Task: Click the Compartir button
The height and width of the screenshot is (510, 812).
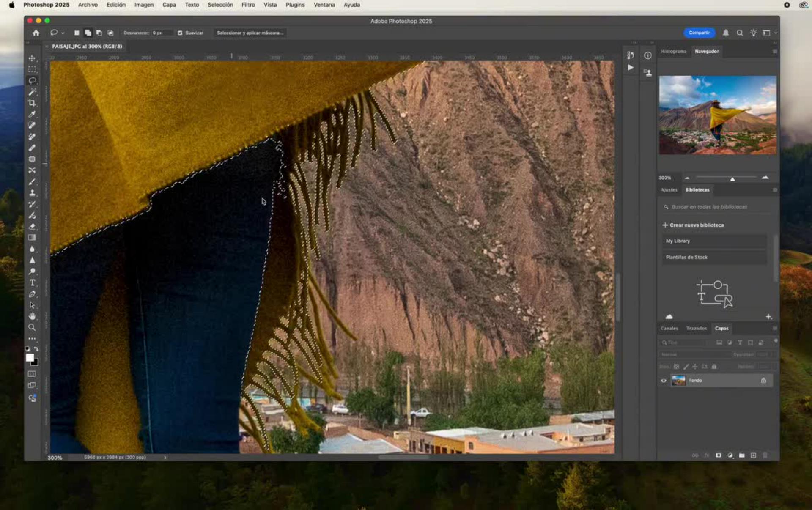Action: coord(699,33)
